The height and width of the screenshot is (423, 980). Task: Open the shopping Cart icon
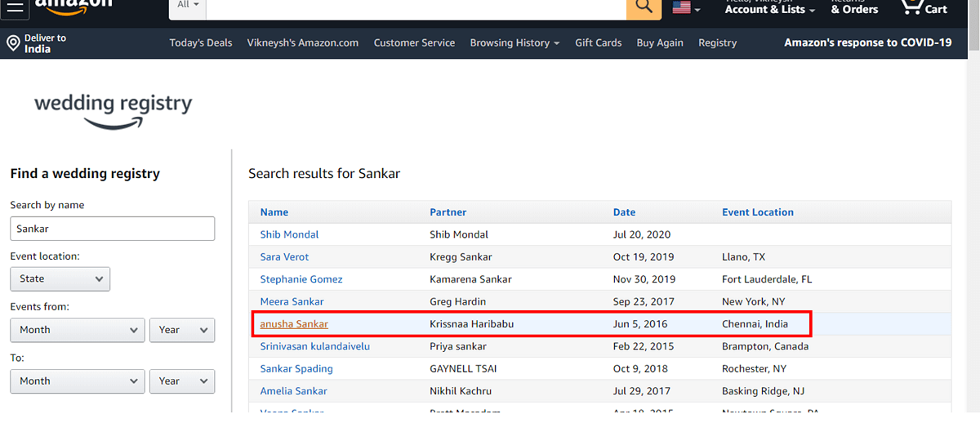(x=924, y=8)
